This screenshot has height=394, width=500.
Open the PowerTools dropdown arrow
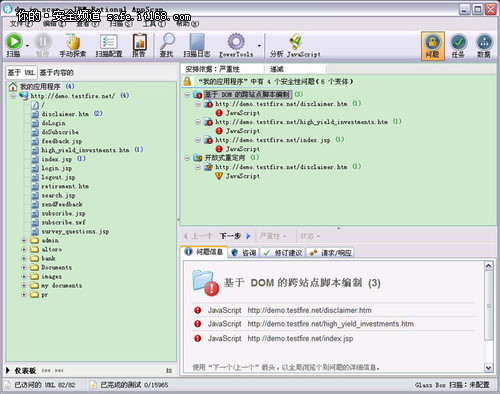coord(259,46)
